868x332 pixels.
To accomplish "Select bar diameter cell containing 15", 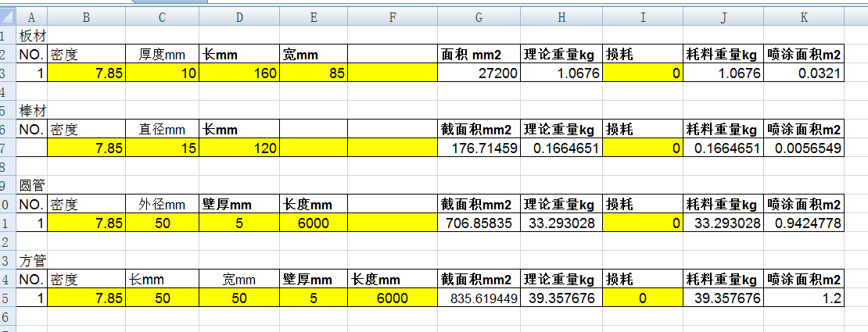I will click(162, 148).
